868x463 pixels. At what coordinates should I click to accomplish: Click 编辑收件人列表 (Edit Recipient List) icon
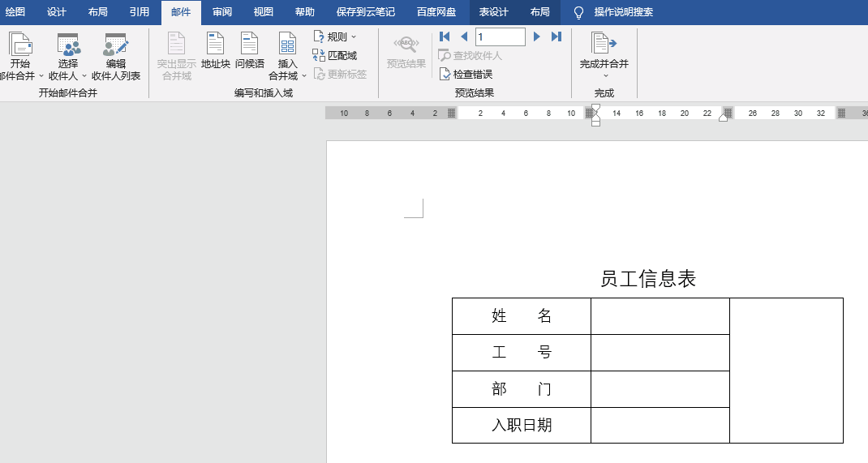115,45
